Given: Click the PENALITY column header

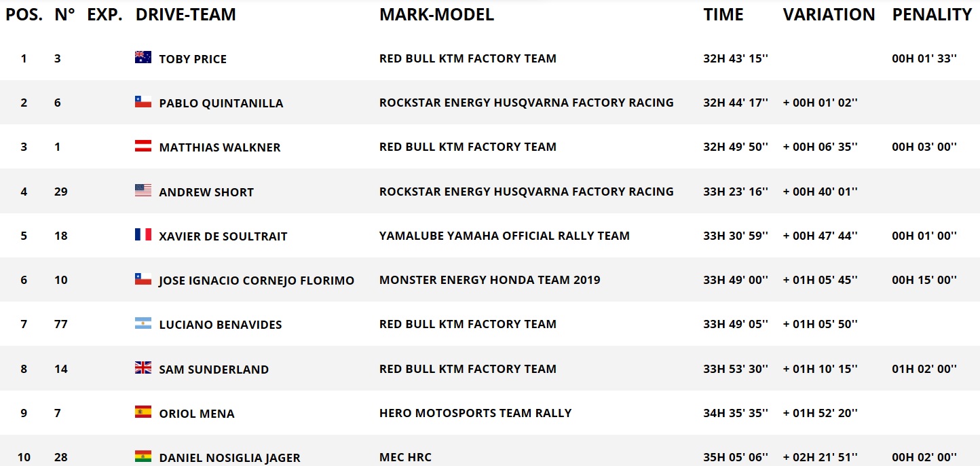Looking at the screenshot, I should pyautogui.click(x=932, y=14).
